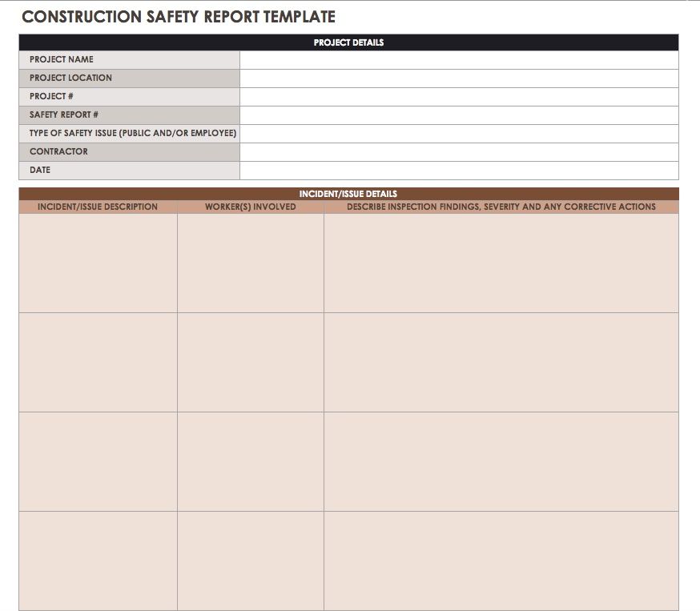Click the Describe Inspection Findings column header
This screenshot has height=611, width=700.
pos(501,207)
